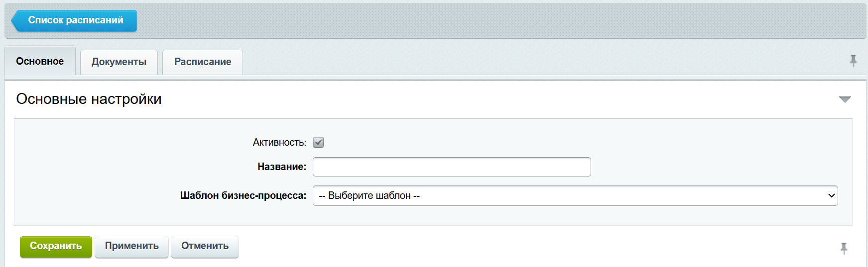Click the Применить button
The height and width of the screenshot is (267, 868).
click(132, 246)
